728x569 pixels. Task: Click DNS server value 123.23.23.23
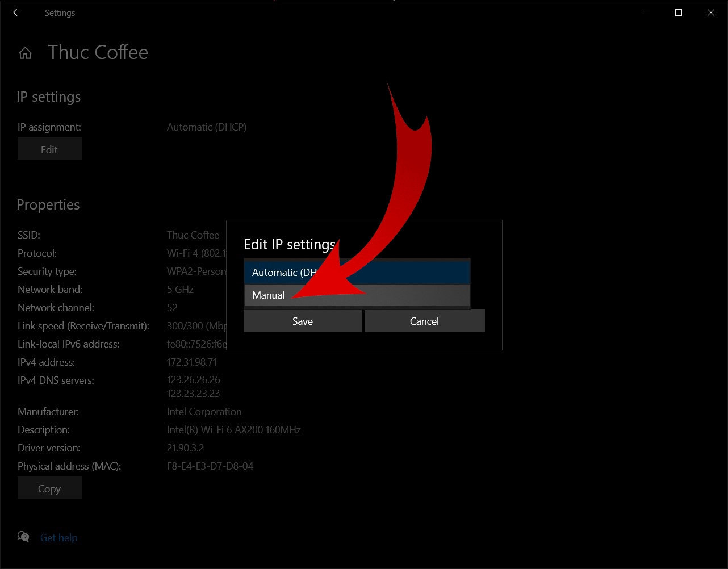click(x=194, y=393)
